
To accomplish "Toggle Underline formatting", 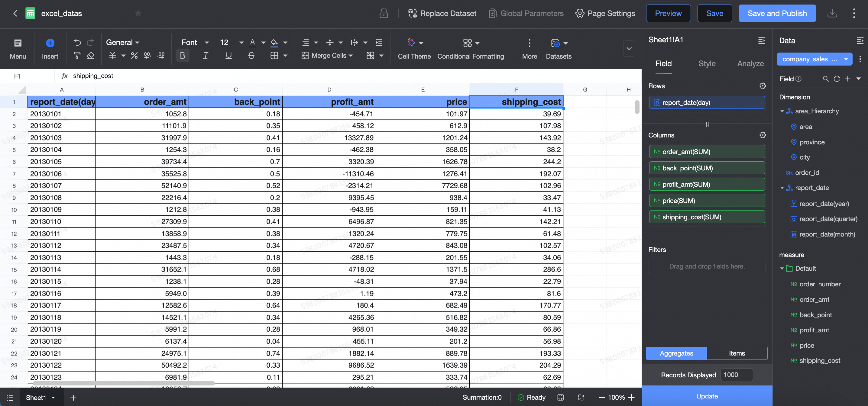I will (x=228, y=56).
